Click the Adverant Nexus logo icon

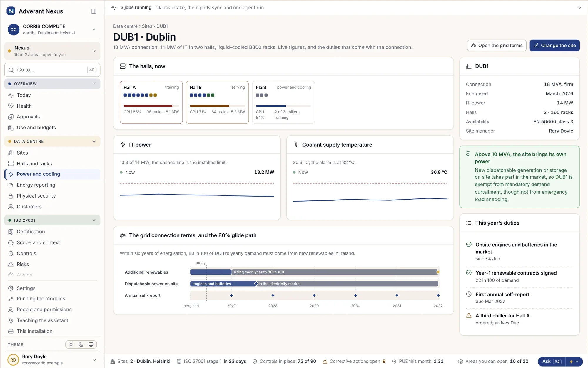[x=11, y=11]
